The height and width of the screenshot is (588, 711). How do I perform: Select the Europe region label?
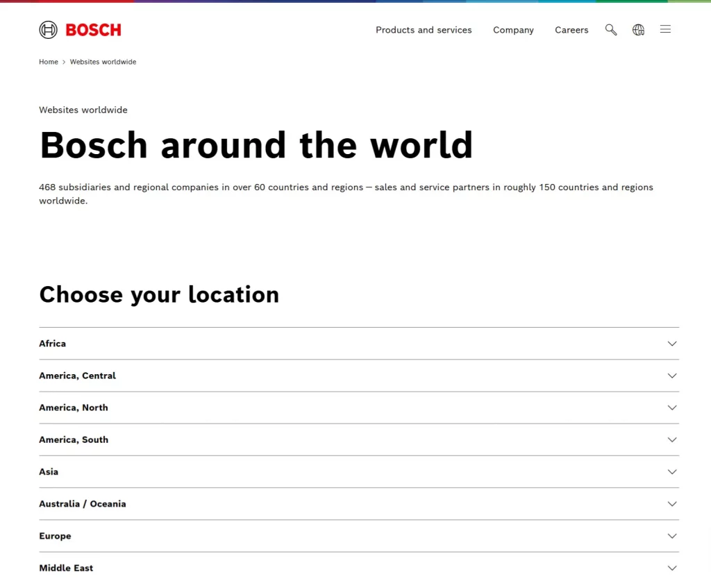55,536
